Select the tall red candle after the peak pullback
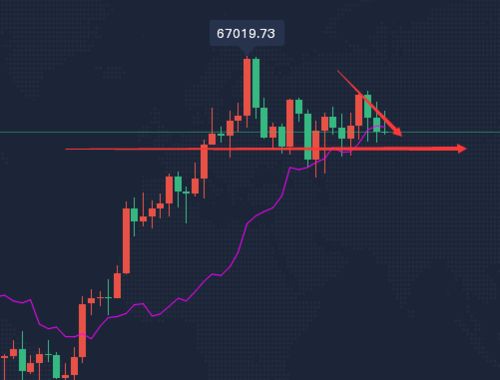 pos(290,123)
